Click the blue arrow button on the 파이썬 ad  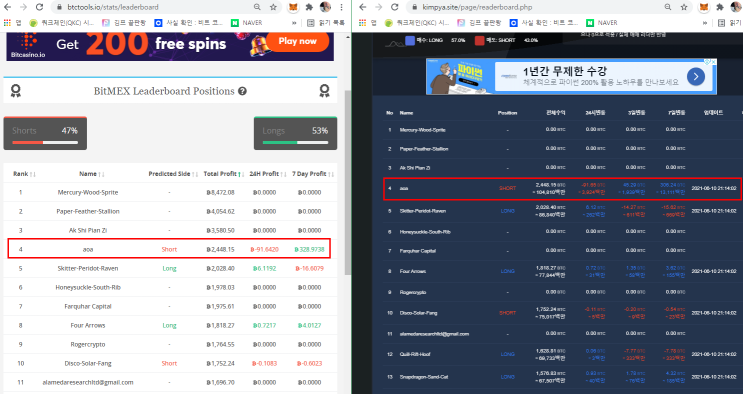696,76
